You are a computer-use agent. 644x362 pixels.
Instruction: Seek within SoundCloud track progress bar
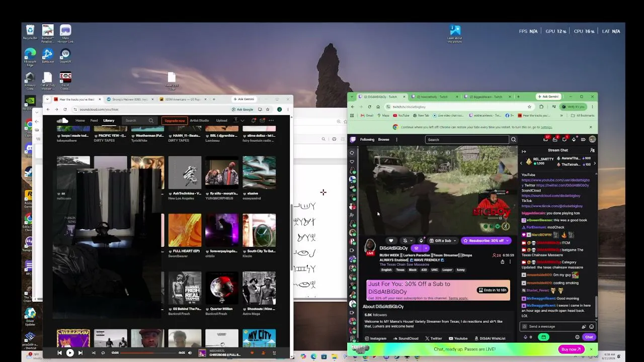click(149, 353)
